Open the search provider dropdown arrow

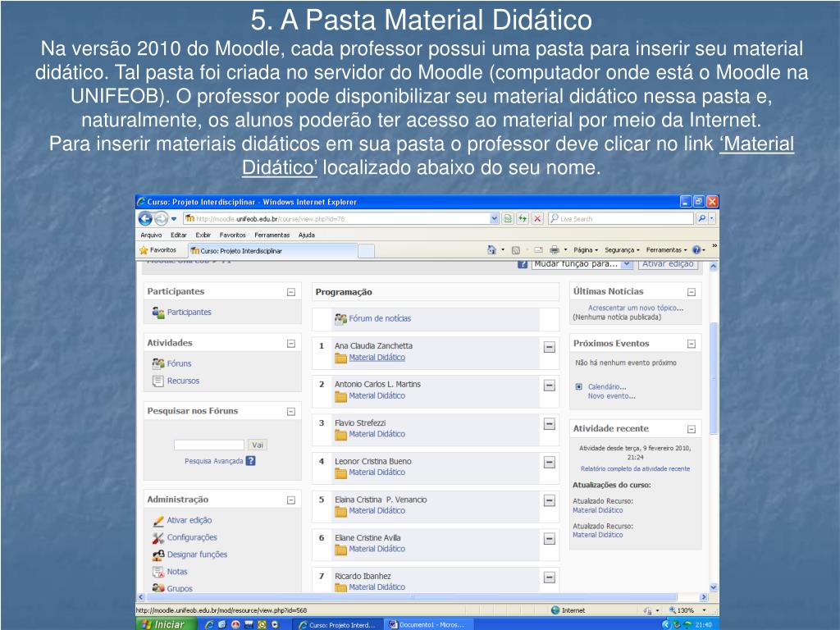coord(712,218)
